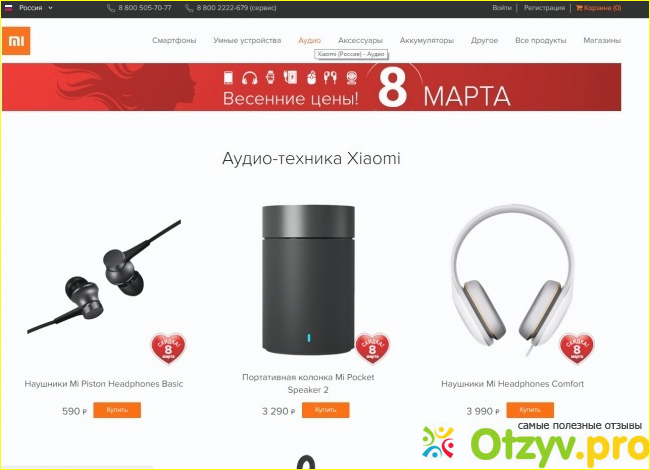Click the phone icon beside 8 800 505-70-77
The image size is (650, 470).
point(111,8)
